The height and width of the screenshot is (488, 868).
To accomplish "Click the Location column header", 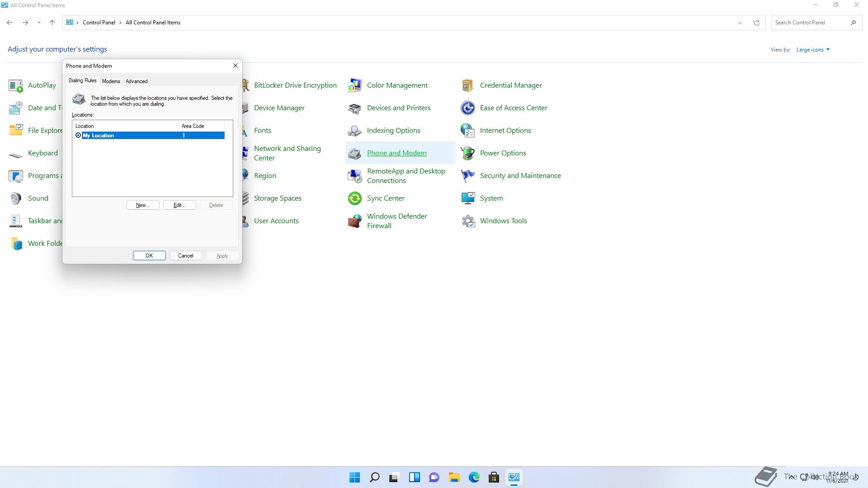I will coord(125,126).
